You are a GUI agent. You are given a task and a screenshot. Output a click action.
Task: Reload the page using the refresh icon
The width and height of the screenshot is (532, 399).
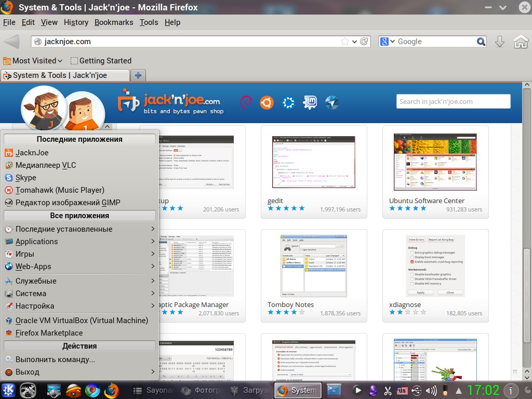(364, 42)
